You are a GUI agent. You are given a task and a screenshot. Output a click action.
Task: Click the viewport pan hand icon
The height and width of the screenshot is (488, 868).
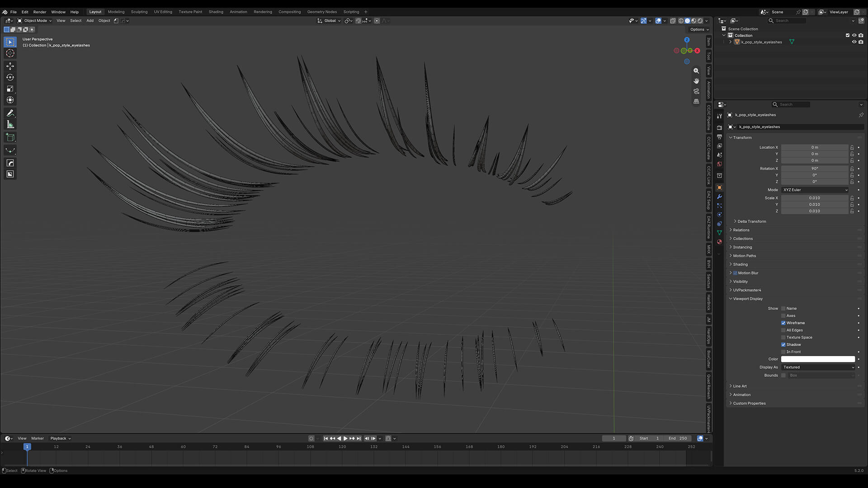(696, 81)
